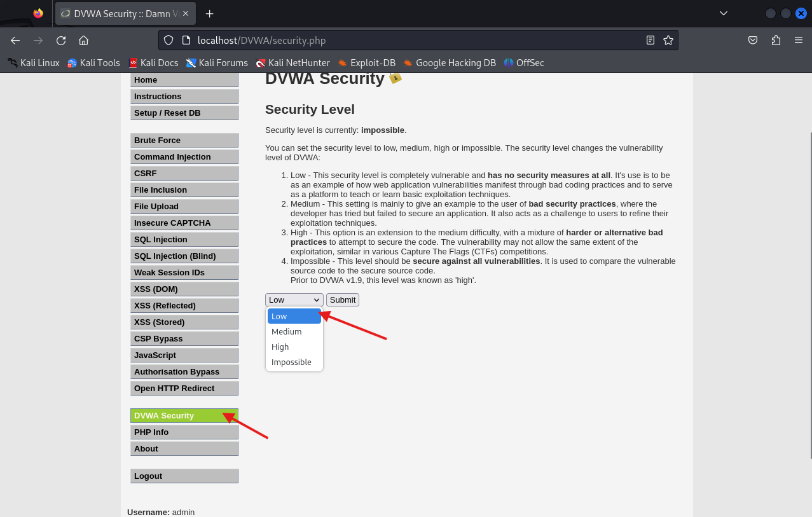
Task: Open the Insecure CAPTCHA module
Action: pyautogui.click(x=184, y=223)
